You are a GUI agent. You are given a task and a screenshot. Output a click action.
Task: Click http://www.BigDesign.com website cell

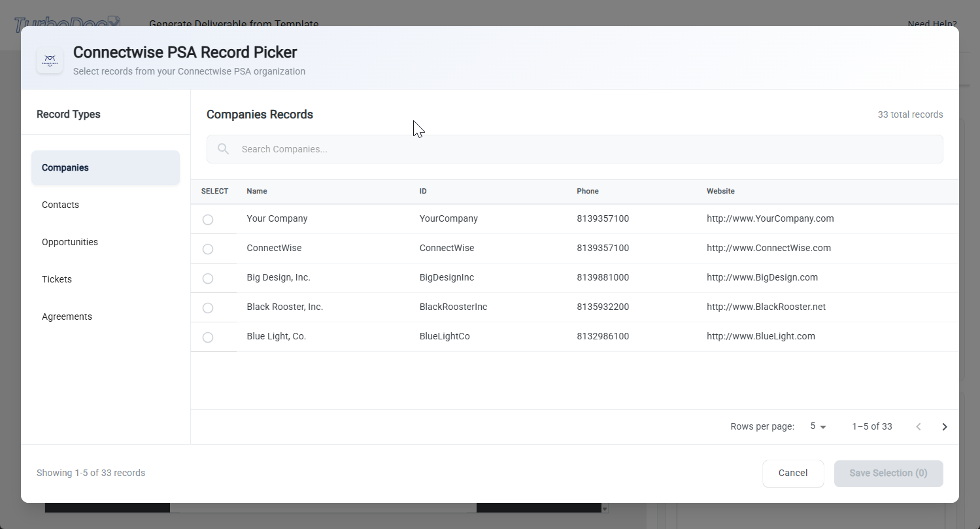pyautogui.click(x=762, y=277)
